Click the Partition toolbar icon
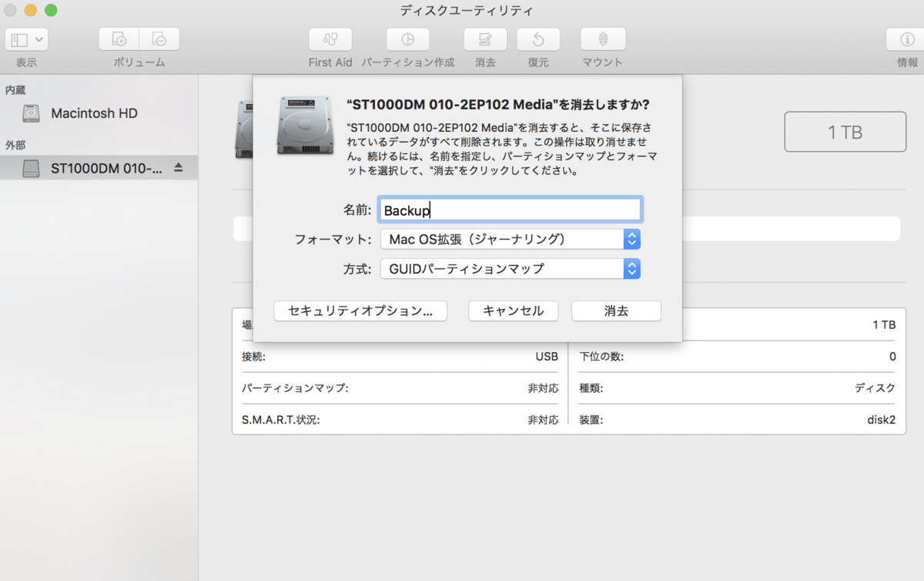 point(408,39)
